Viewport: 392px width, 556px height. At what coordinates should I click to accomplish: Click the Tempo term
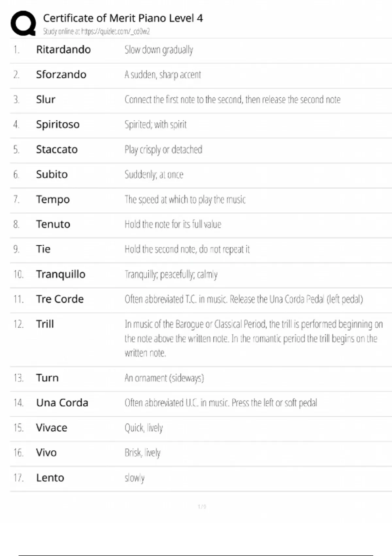(53, 200)
